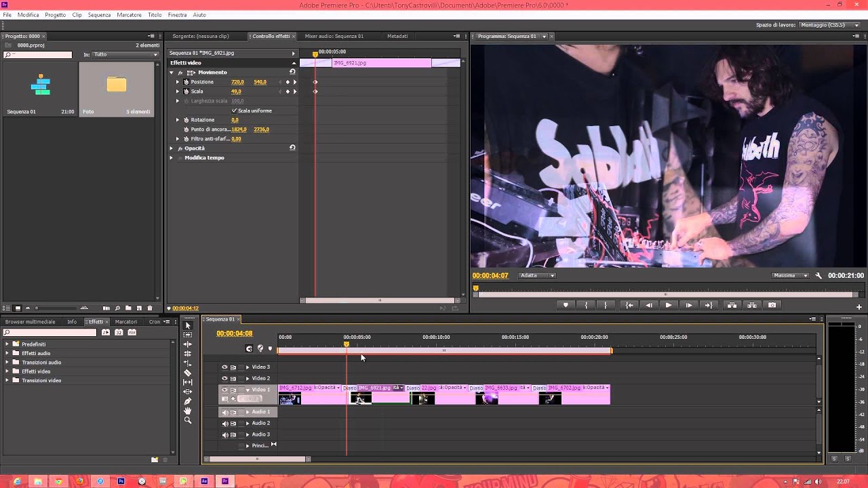
Task: Switch to Browser multimediale tab
Action: 30,322
